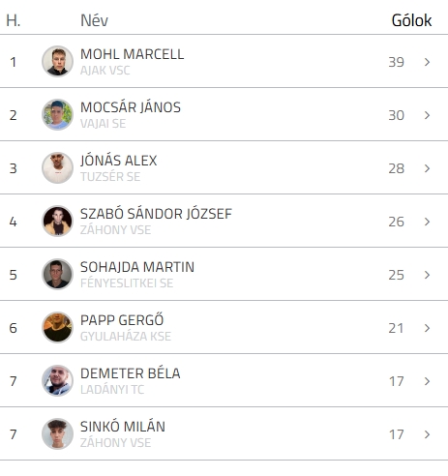Sort by Gólok column header
448x476 pixels.
[x=411, y=20]
